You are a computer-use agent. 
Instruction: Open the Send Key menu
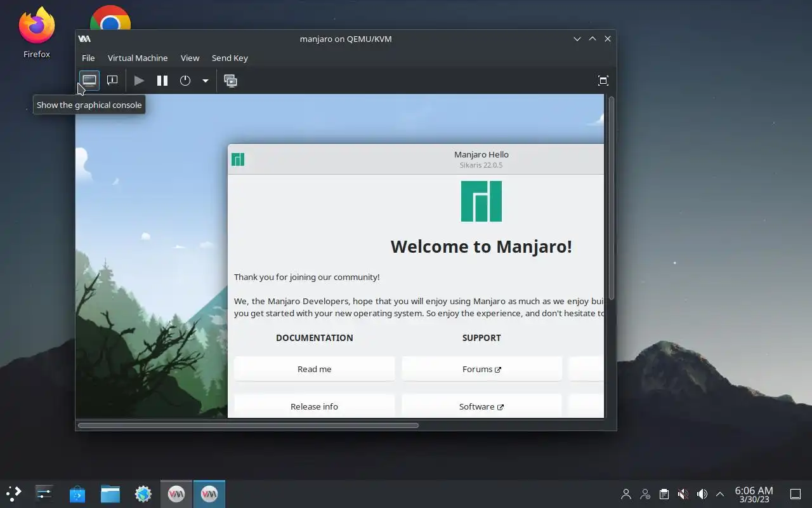click(x=230, y=58)
